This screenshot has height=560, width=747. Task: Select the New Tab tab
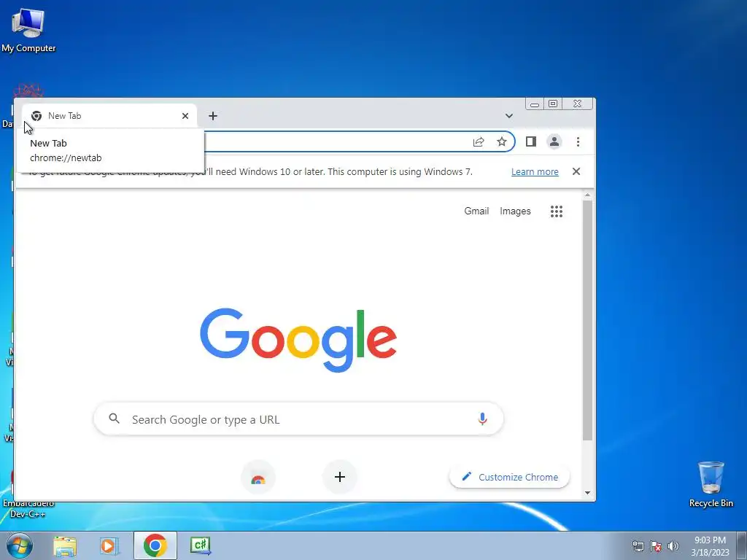(109, 116)
